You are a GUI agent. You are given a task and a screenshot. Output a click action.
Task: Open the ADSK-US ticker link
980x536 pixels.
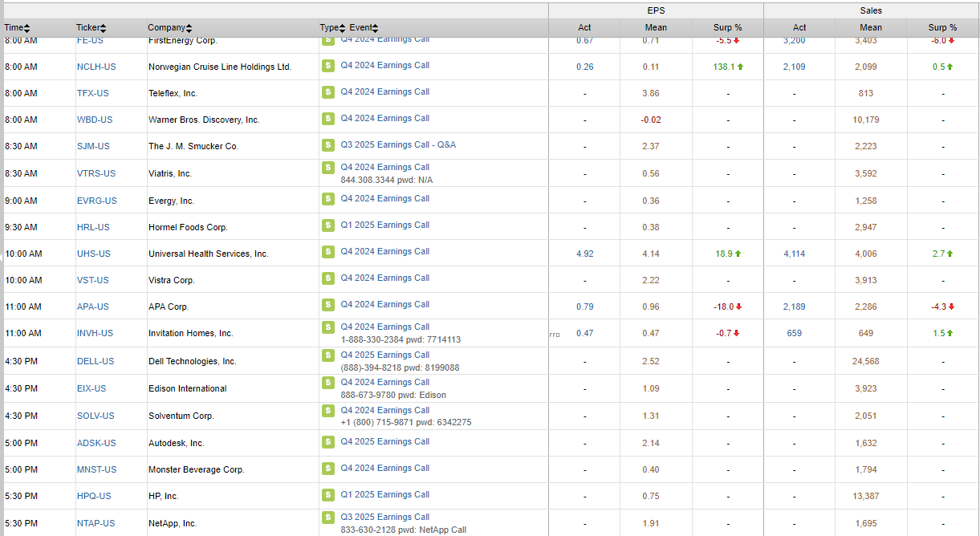point(96,443)
